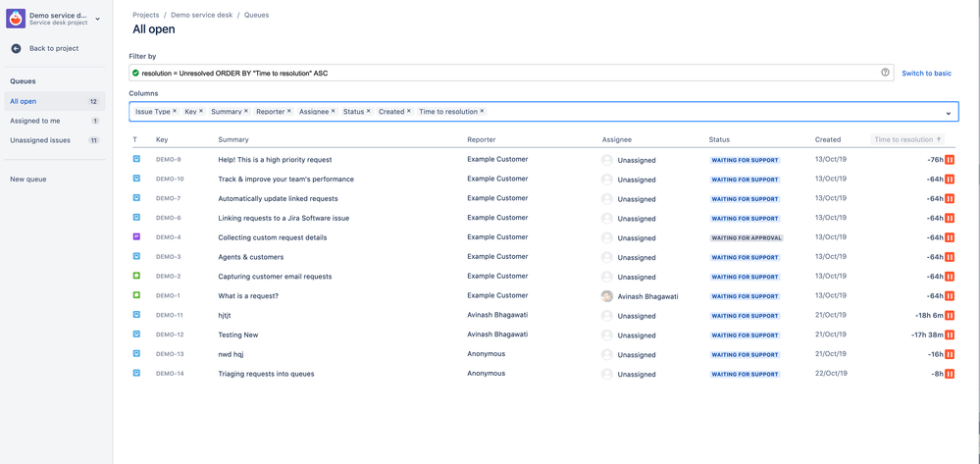Open 'What is a request?' issue
Viewport: 980px width, 464px height.
click(x=248, y=296)
